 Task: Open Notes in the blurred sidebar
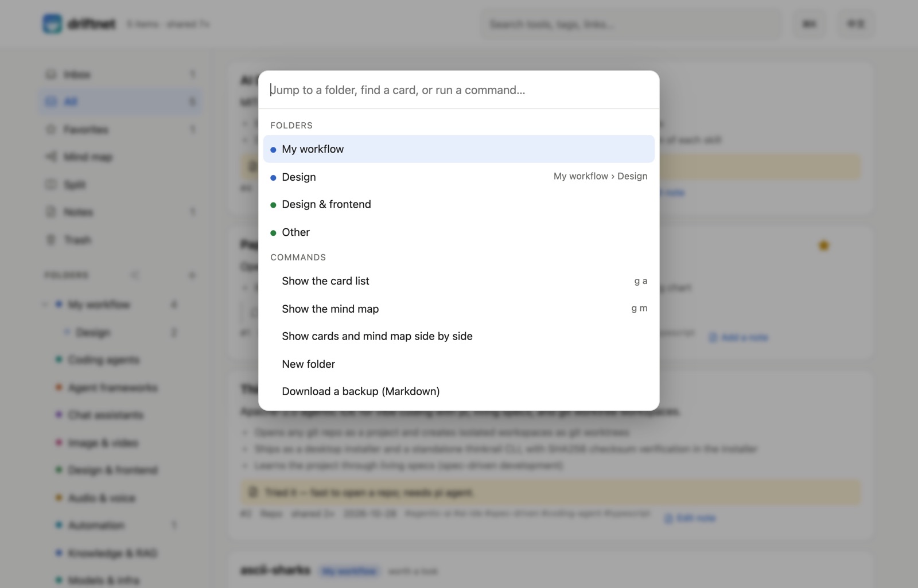tap(120, 212)
